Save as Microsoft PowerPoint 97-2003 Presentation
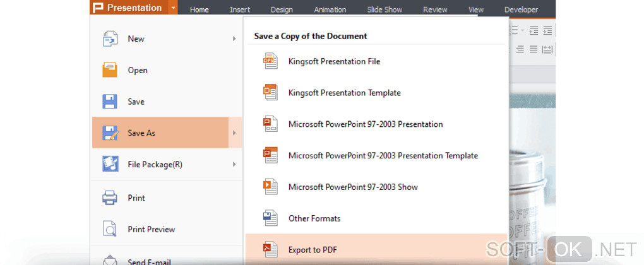Image resolution: width=644 pixels, height=265 pixels. pyautogui.click(x=365, y=124)
